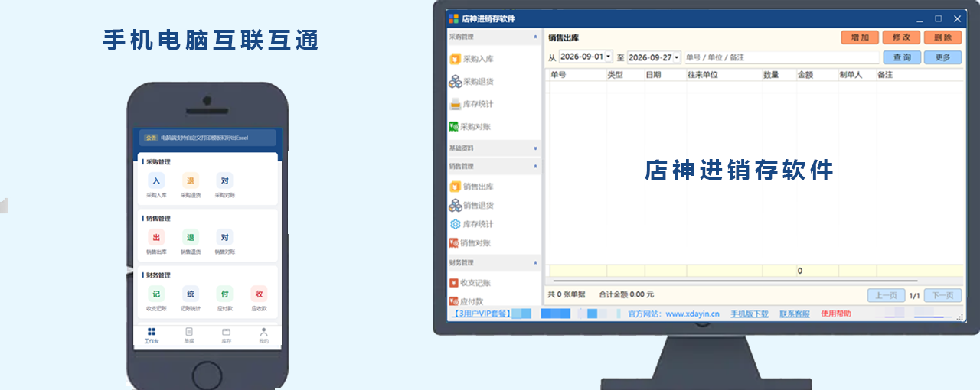Sort by the 数量 column header
Image resolution: width=980 pixels, height=390 pixels.
click(x=779, y=75)
